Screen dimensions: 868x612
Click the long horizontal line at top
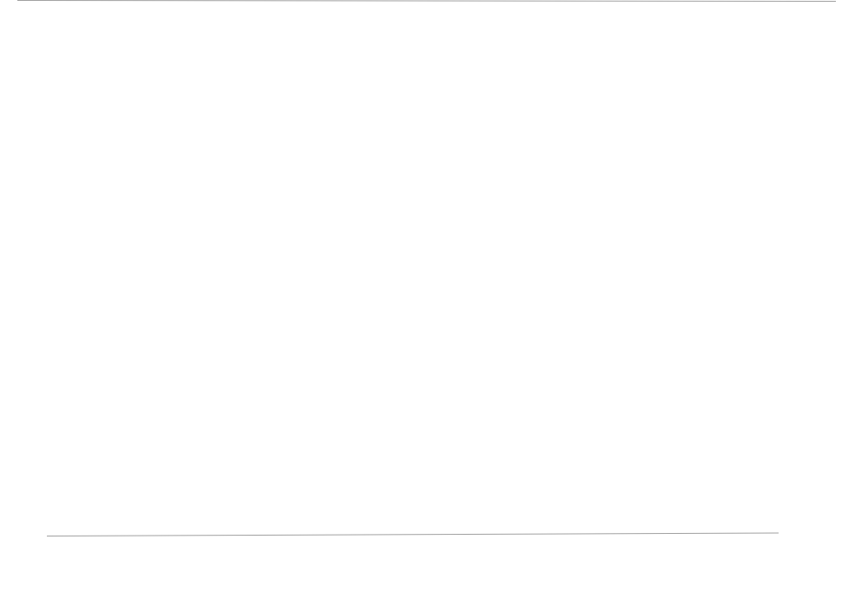tap(426, 1)
